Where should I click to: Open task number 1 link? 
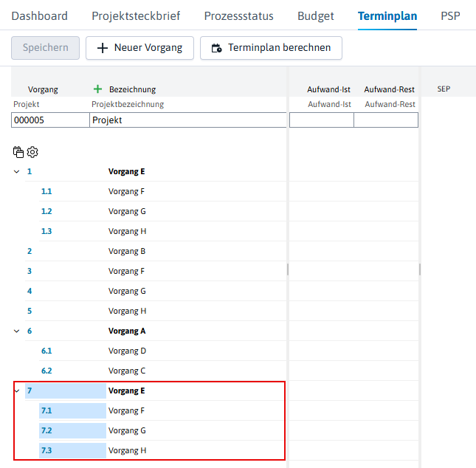click(x=30, y=171)
